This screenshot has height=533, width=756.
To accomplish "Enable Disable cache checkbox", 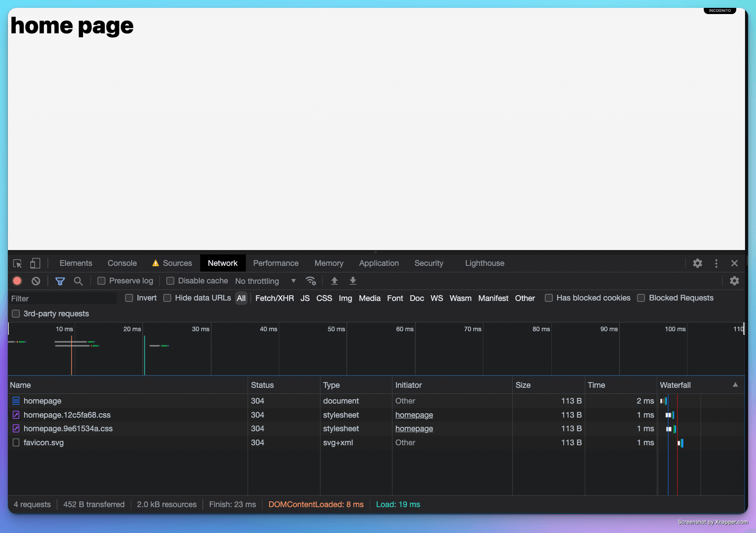I will tap(170, 281).
